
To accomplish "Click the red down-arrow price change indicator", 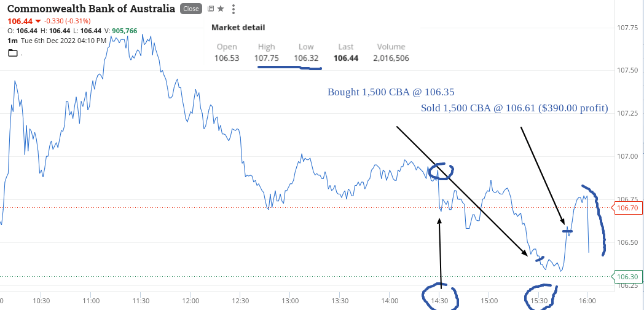I will [x=37, y=21].
